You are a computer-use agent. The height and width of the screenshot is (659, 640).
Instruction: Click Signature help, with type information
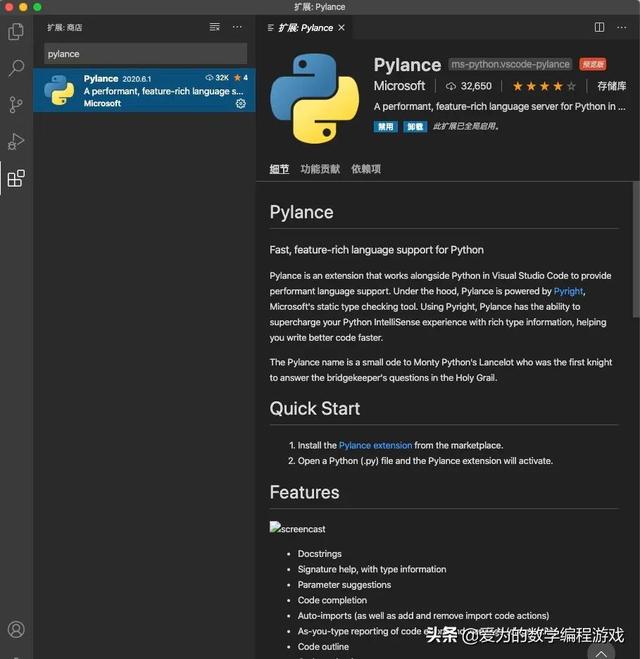[x=372, y=569]
